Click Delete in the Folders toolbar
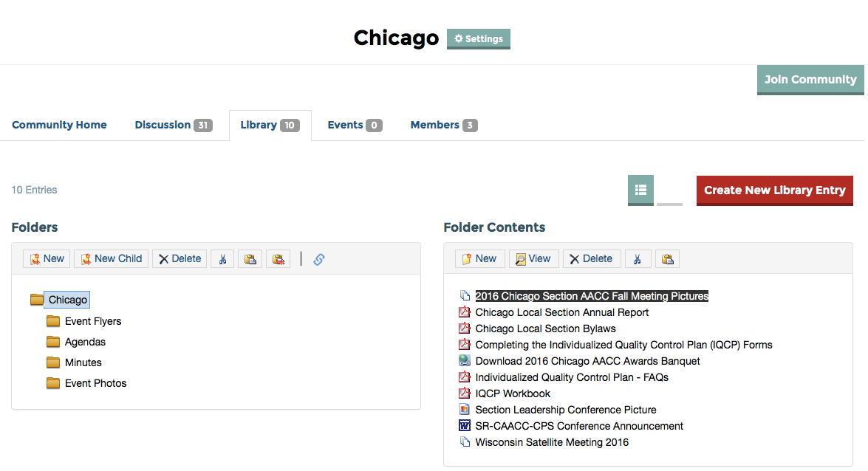 [180, 259]
